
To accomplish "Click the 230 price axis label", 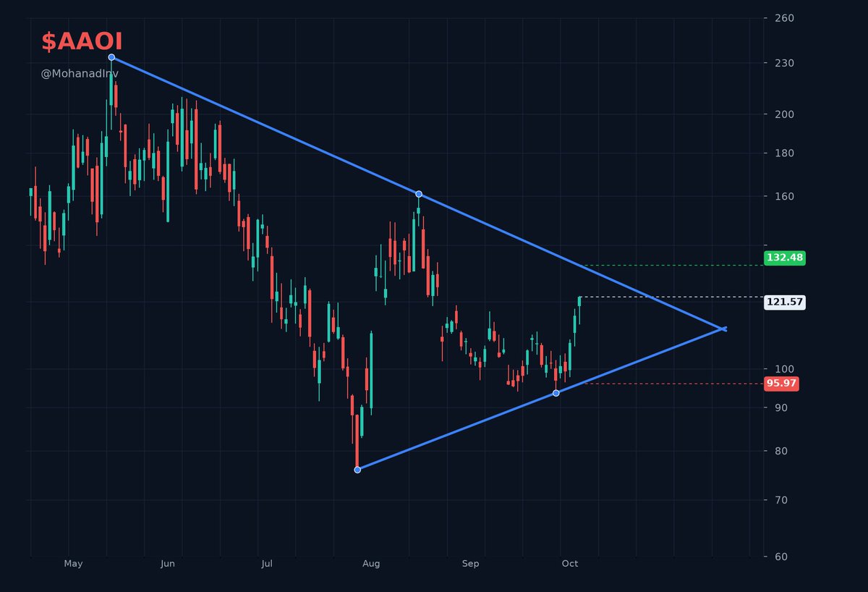I will [785, 64].
